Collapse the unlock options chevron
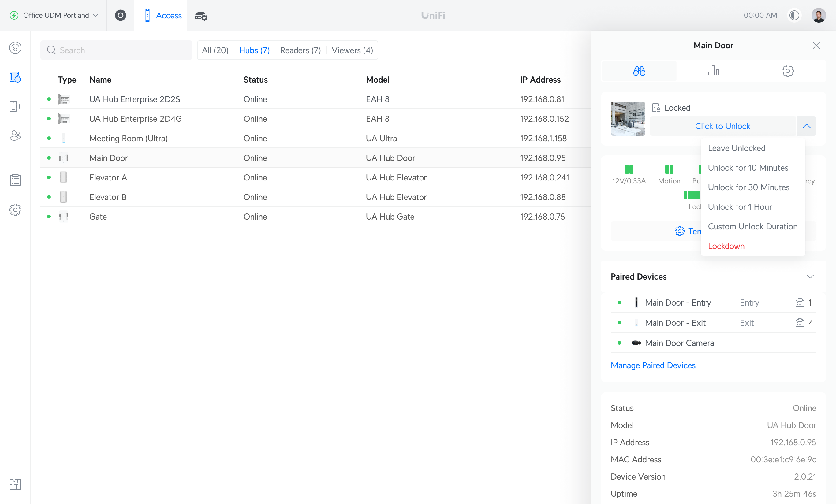836x504 pixels. pos(807,126)
